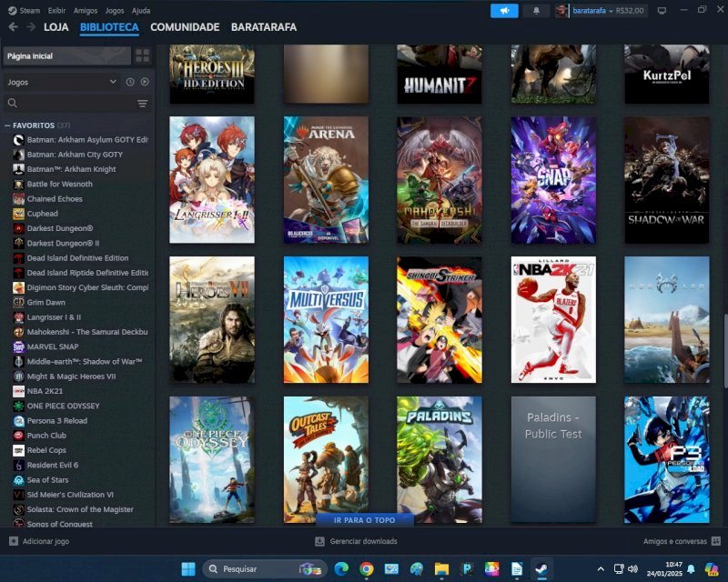The width and height of the screenshot is (728, 582).
Task: Open the Persona 3 Reload cover
Action: [x=667, y=459]
